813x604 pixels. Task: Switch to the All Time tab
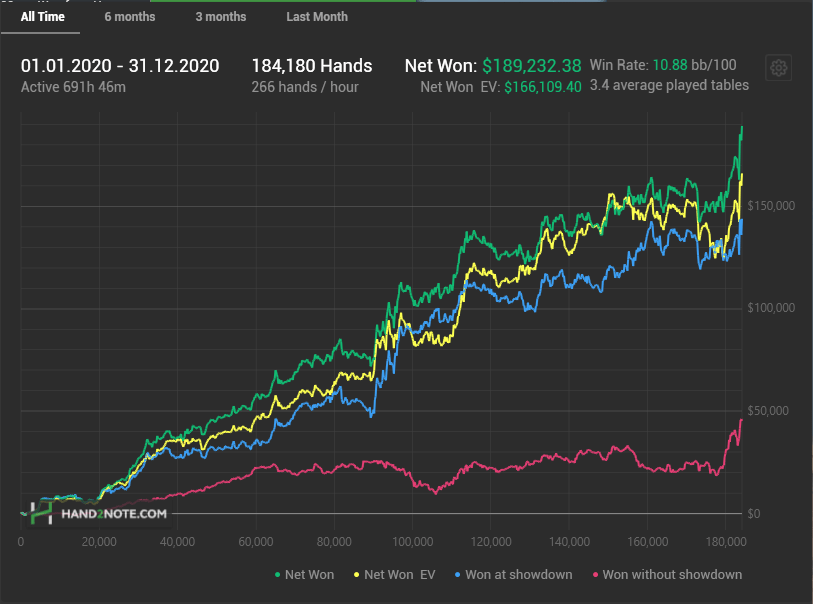point(43,17)
